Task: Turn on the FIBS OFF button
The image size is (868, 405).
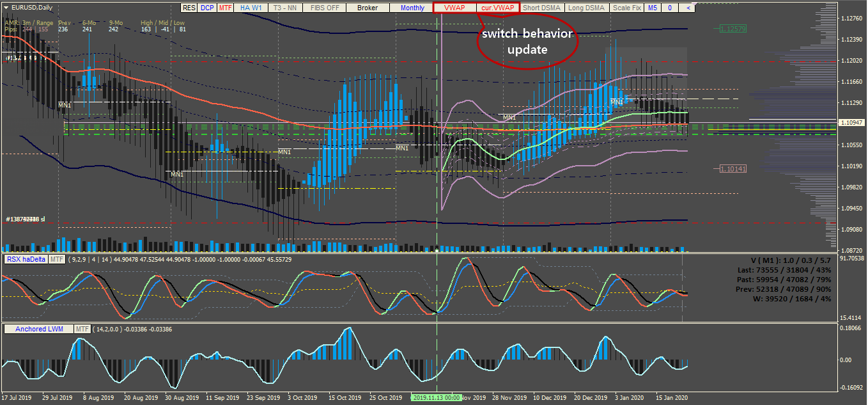Action: tap(324, 8)
